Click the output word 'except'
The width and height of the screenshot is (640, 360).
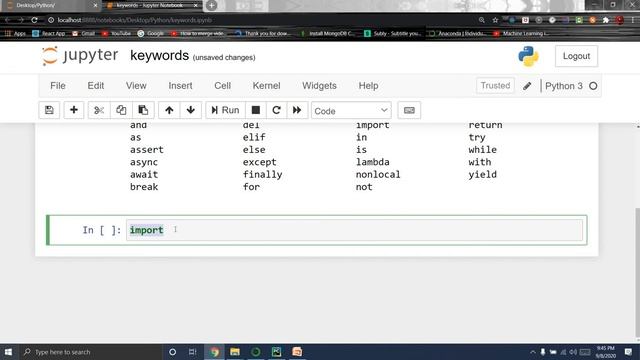click(x=260, y=162)
